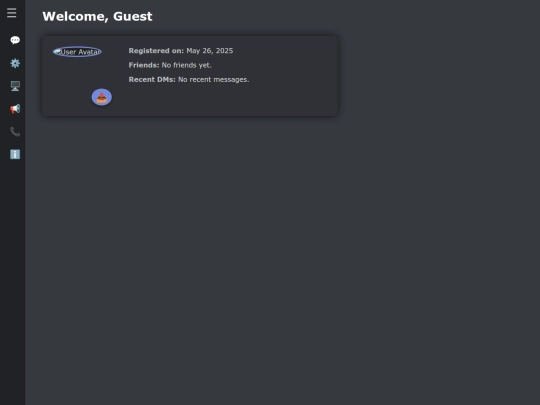Screen dimensions: 540x405
Task: Select the No friends yet text
Action: click(186, 65)
